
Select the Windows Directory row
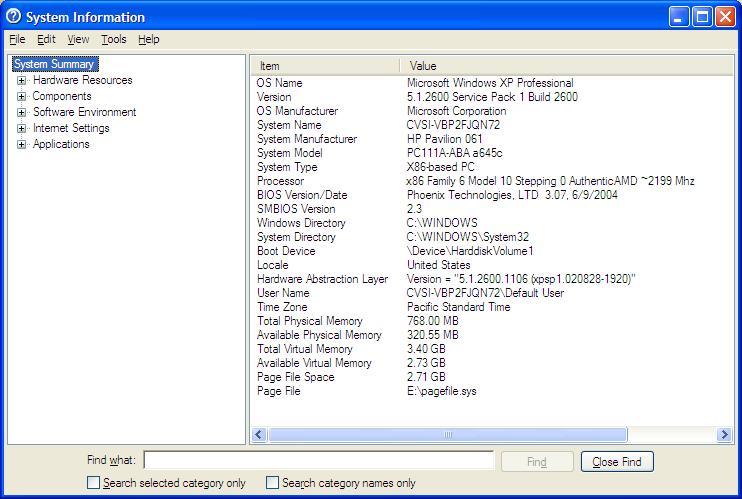[x=491, y=223]
